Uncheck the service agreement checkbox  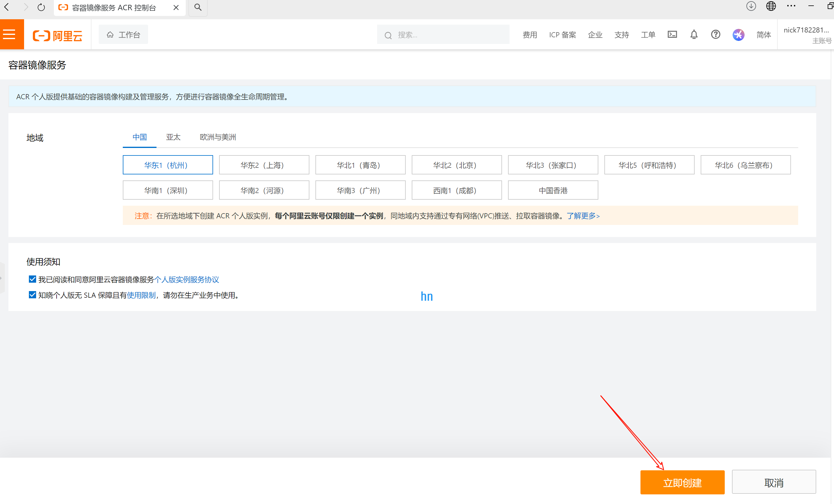pyautogui.click(x=33, y=279)
